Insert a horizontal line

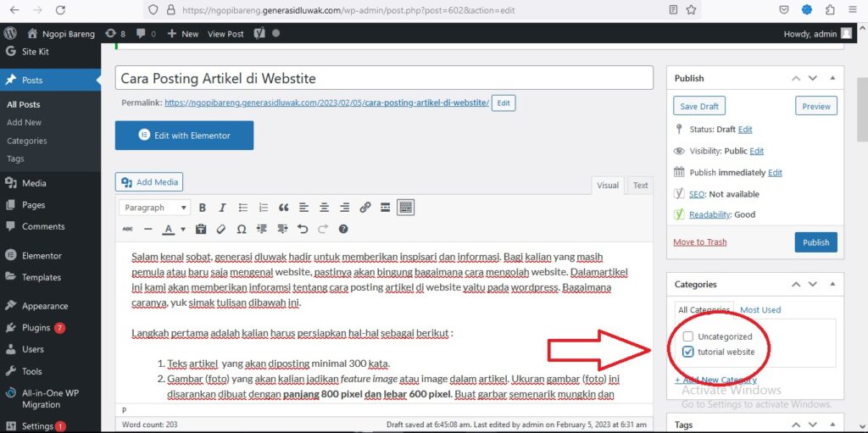(x=147, y=229)
